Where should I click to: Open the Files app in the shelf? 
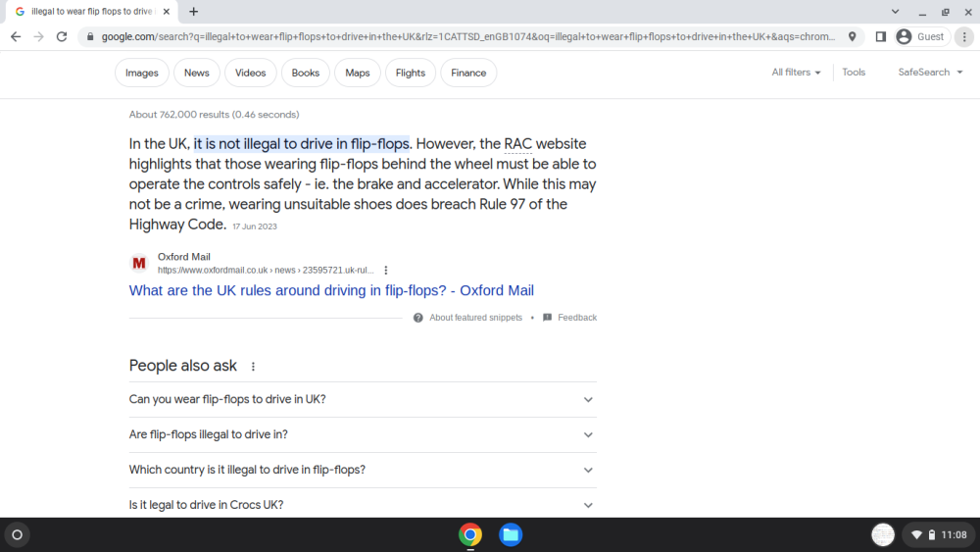click(511, 534)
